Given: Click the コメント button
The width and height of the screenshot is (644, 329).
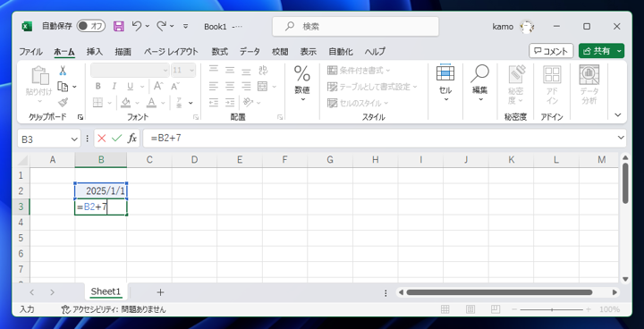Looking at the screenshot, I should (x=551, y=51).
